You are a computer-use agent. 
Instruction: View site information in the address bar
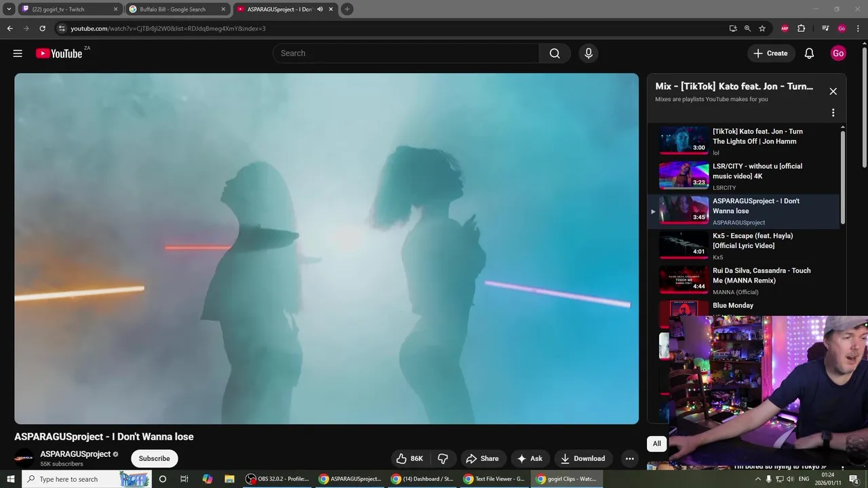[x=62, y=28]
